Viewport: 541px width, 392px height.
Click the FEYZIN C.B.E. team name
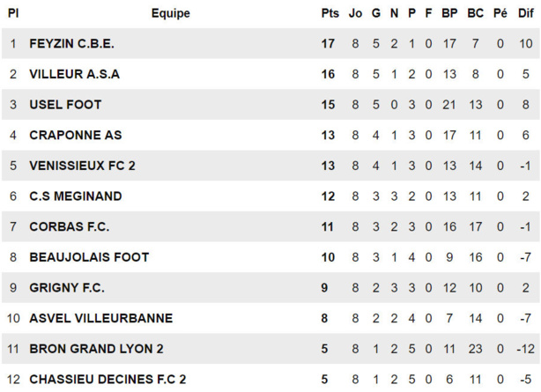click(x=71, y=43)
